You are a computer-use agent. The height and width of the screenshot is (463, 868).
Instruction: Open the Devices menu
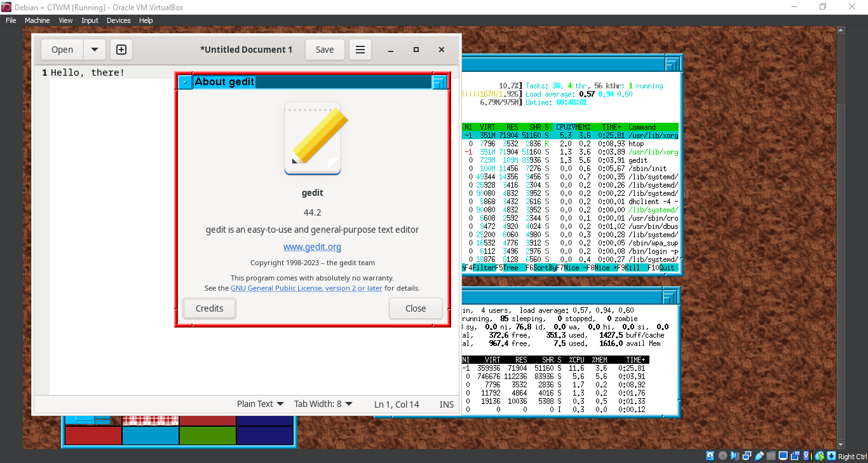tap(118, 20)
